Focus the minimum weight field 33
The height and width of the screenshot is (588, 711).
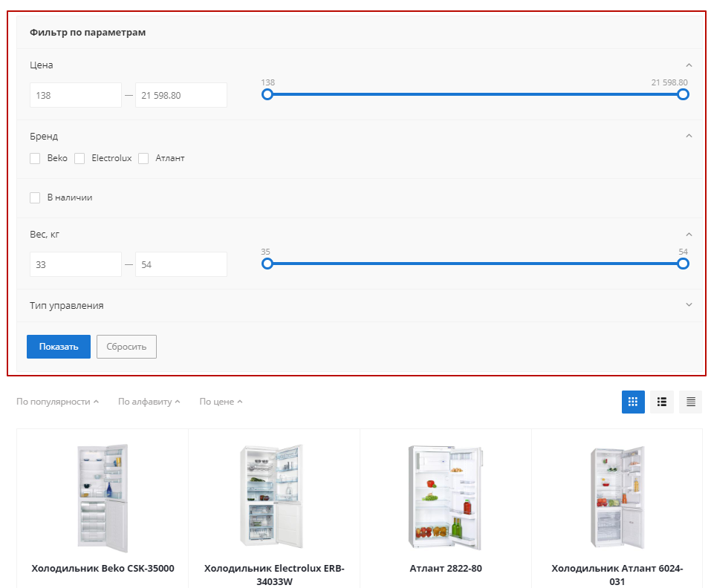tap(76, 264)
